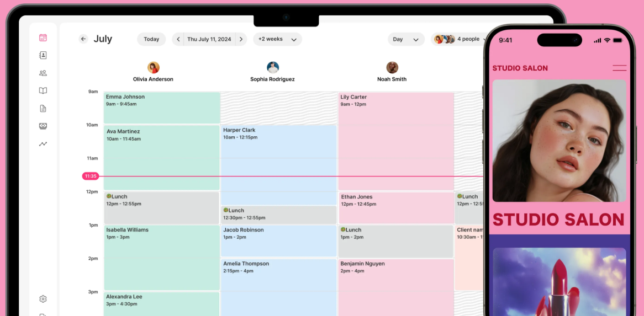
Task: Go to previous day with left chevron
Action: click(178, 39)
